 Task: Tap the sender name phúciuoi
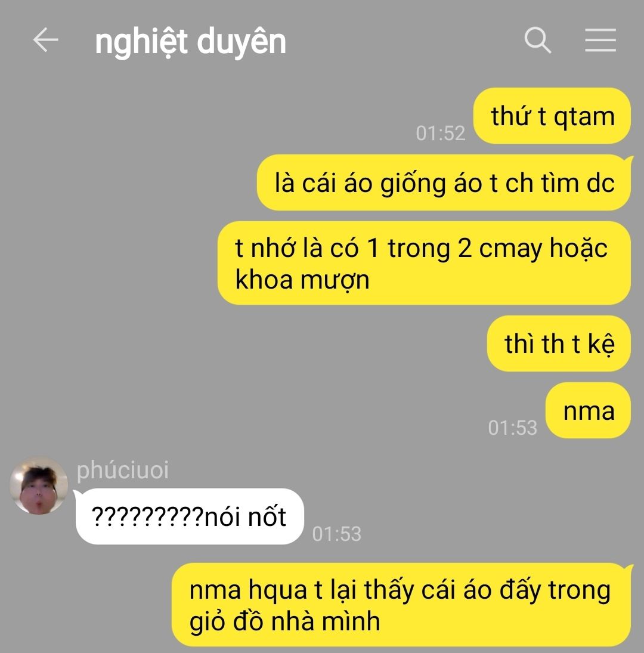123,471
